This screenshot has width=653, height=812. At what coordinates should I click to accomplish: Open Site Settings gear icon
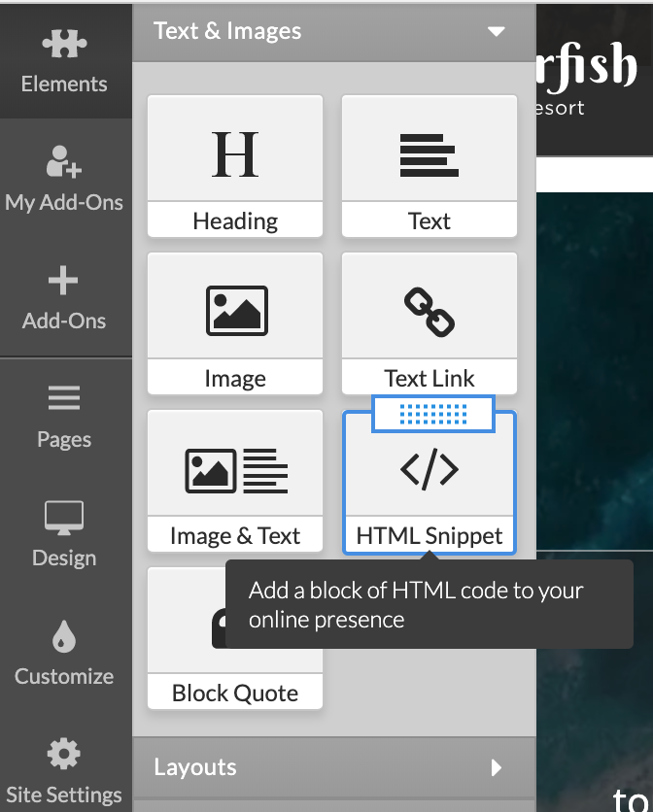coord(64,754)
